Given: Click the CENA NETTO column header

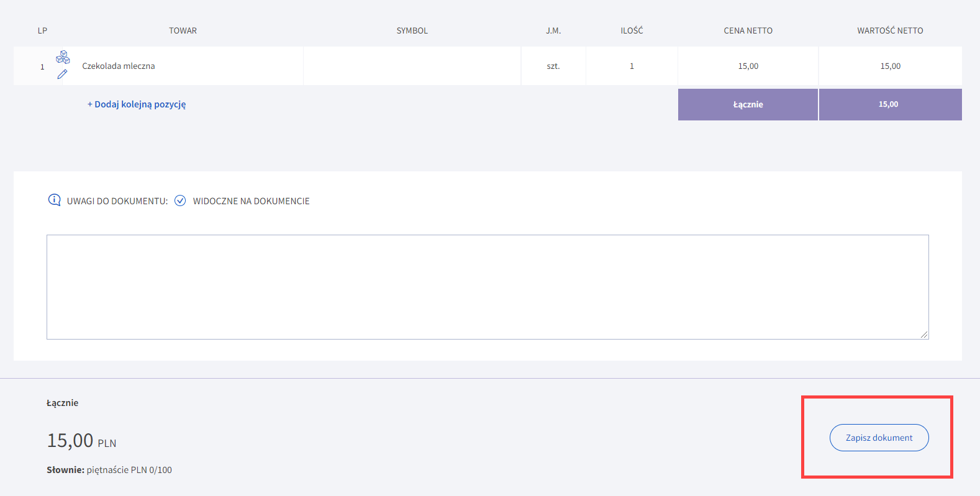Looking at the screenshot, I should 748,30.
